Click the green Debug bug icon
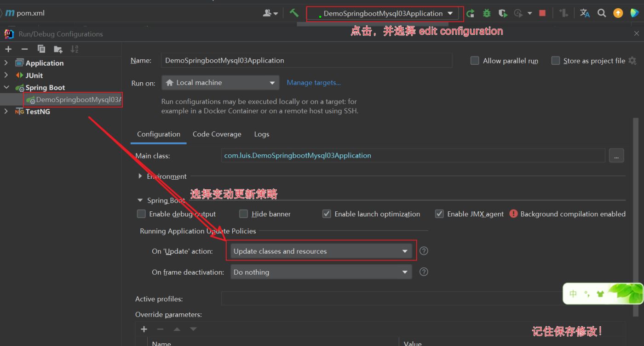The height and width of the screenshot is (346, 644). (x=486, y=13)
